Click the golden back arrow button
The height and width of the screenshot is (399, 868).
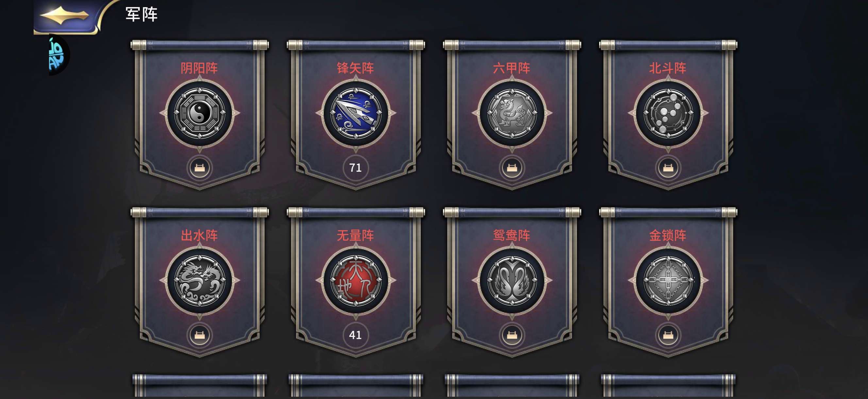(x=64, y=15)
